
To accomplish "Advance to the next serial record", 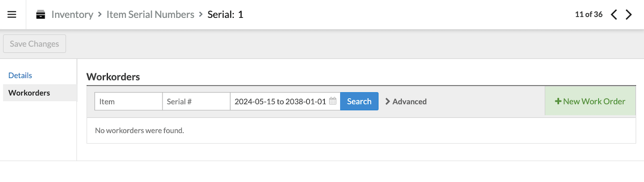I will (629, 15).
